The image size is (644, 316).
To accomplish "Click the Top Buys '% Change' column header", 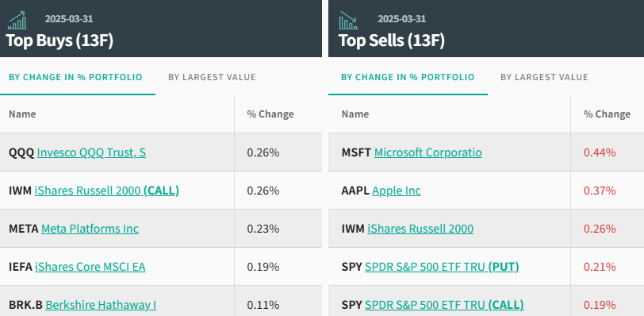I will pos(270,114).
